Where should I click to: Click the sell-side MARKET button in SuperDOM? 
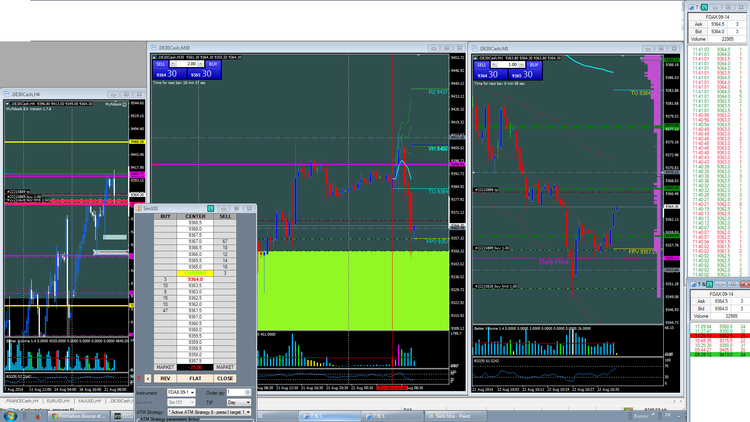226,367
